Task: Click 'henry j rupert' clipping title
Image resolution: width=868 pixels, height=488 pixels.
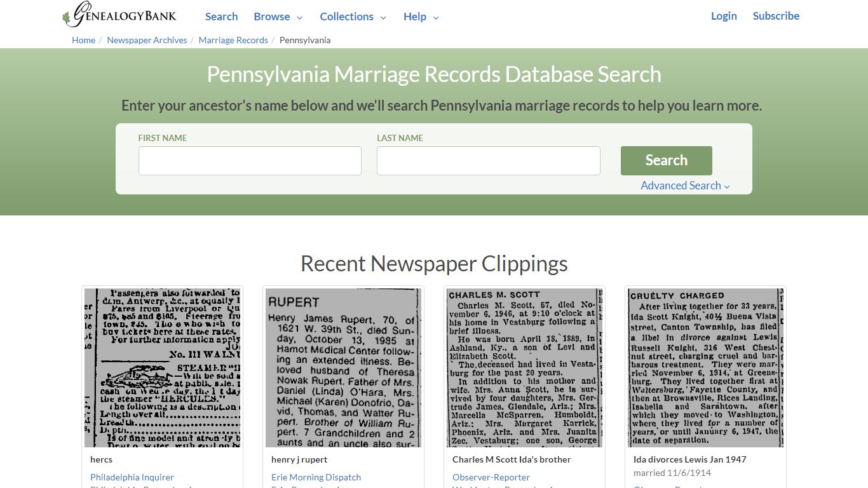Action: pyautogui.click(x=299, y=459)
